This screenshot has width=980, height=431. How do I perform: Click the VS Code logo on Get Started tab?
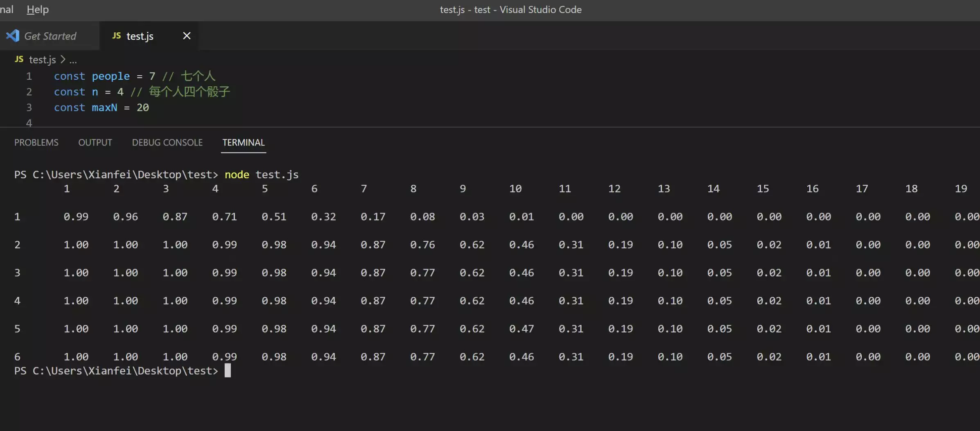pos(13,36)
